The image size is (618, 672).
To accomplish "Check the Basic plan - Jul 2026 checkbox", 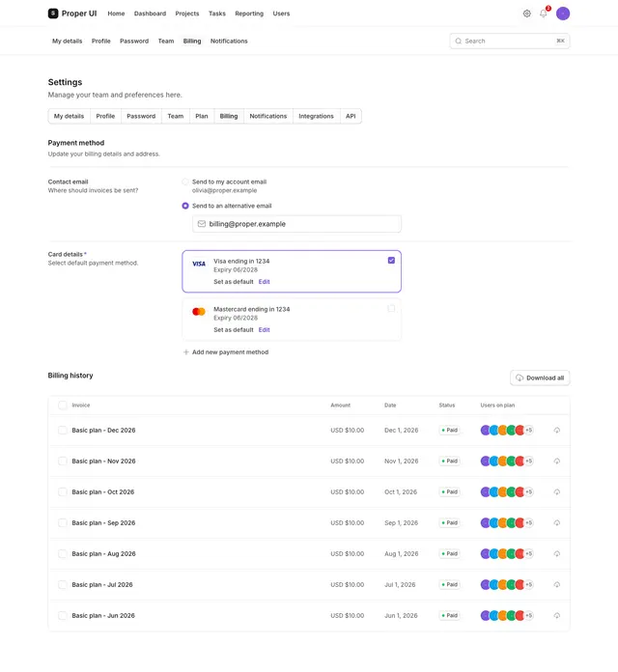I will 63,584.
